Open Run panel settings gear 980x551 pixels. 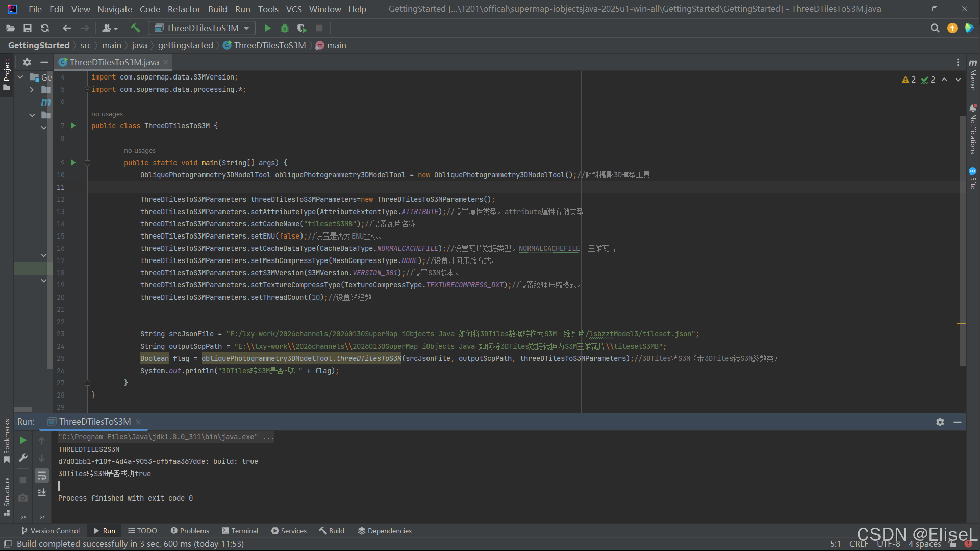click(940, 422)
